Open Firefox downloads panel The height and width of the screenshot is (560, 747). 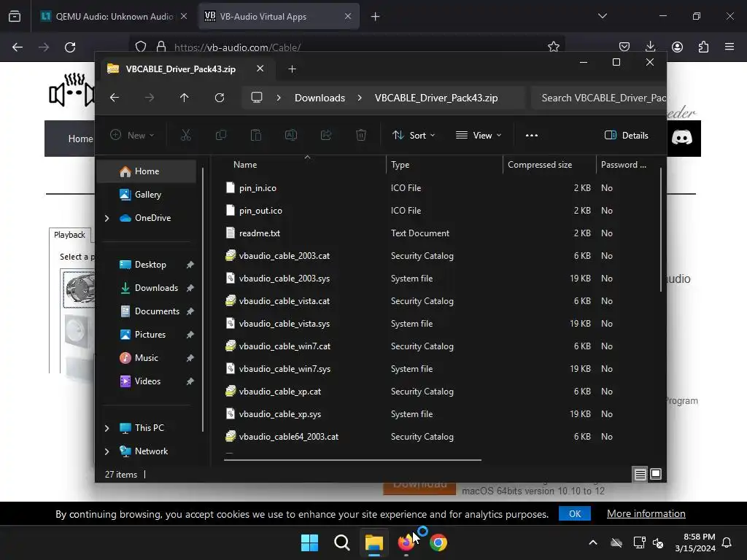[x=650, y=47]
